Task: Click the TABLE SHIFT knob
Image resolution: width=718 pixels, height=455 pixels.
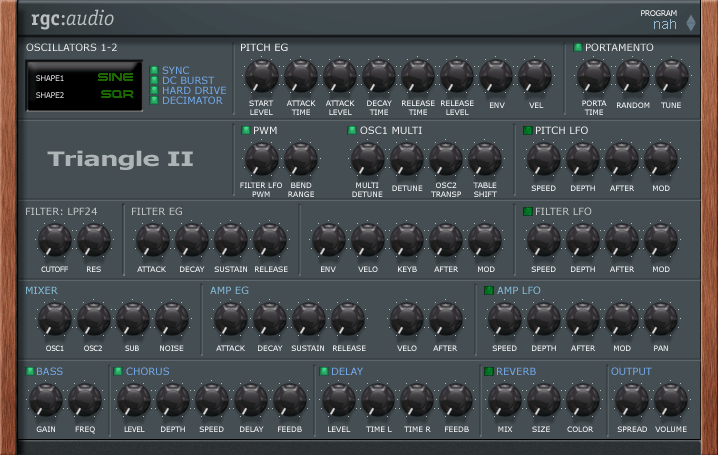Action: pos(484,159)
